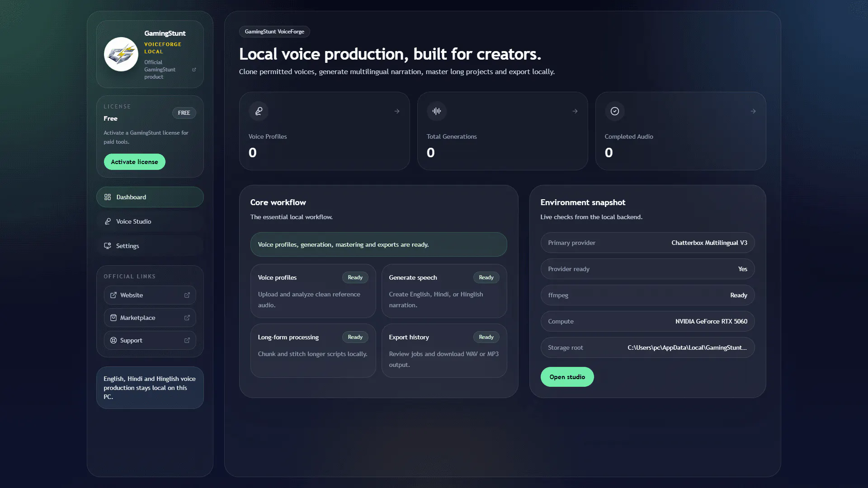The width and height of the screenshot is (868, 488).
Task: Open the Long-form processing workflow card
Action: 313,351
